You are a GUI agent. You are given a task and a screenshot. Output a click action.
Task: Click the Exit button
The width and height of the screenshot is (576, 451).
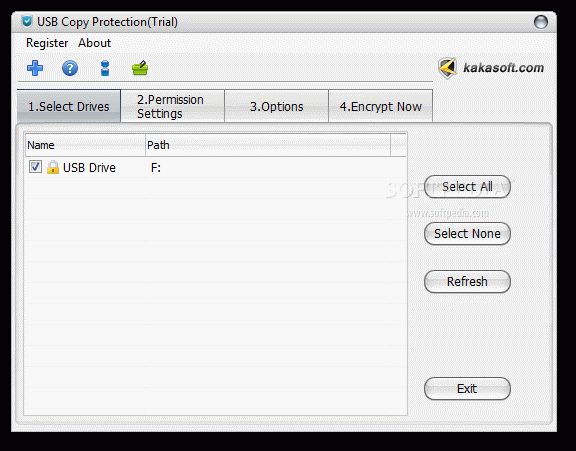(467, 389)
